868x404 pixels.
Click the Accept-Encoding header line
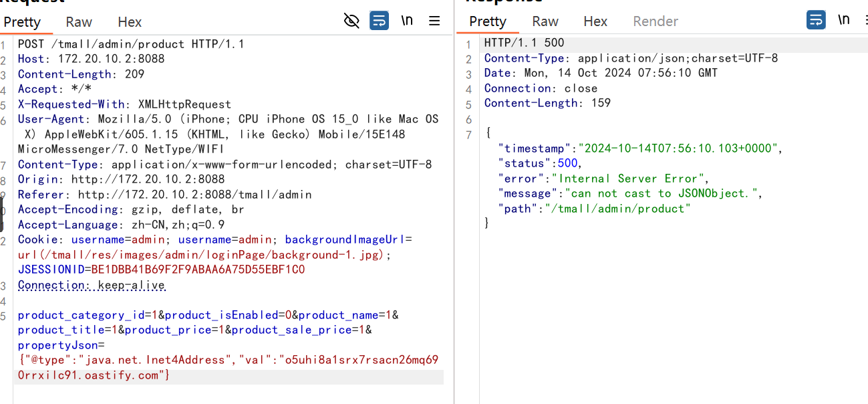131,209
